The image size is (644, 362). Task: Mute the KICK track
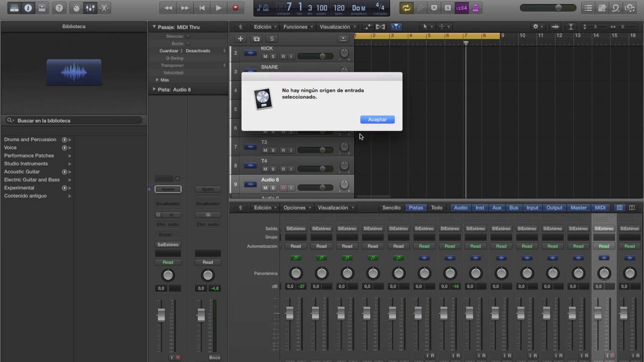coord(265,56)
